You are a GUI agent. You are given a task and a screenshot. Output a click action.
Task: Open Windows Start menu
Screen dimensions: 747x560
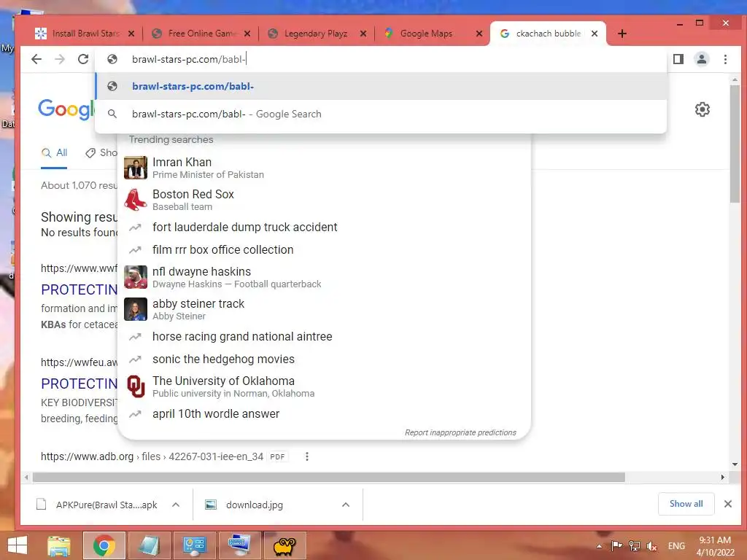[18, 545]
